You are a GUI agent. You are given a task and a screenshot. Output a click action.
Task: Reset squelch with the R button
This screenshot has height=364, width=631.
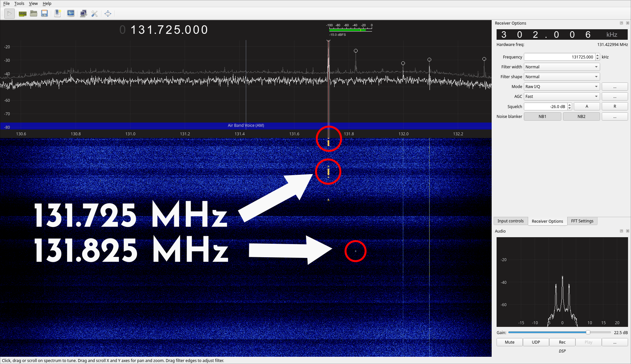[x=615, y=106]
